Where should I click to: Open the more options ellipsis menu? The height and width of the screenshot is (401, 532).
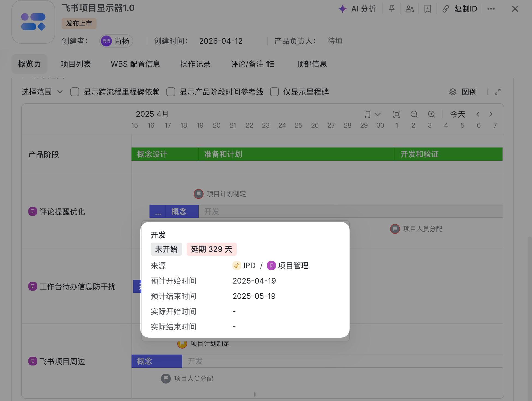click(491, 9)
